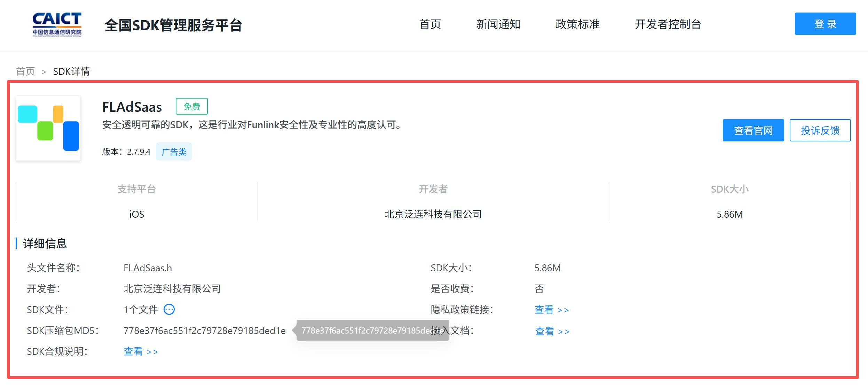The image size is (868, 388).
Task: Expand SDK files with the ellipsis icon
Action: point(169,309)
